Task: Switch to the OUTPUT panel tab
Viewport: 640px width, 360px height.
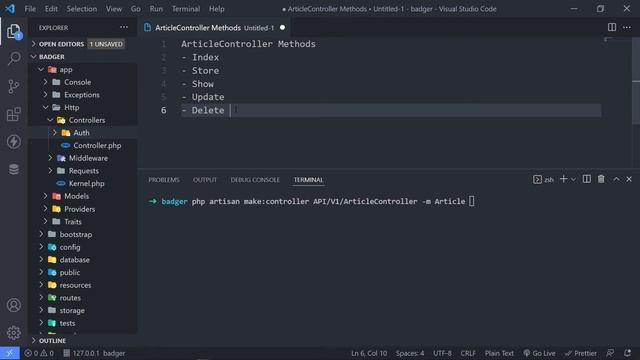Action: (x=205, y=180)
